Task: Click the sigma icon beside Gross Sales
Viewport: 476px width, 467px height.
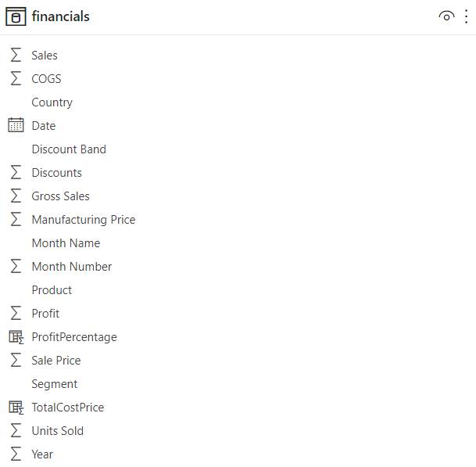Action: tap(16, 196)
